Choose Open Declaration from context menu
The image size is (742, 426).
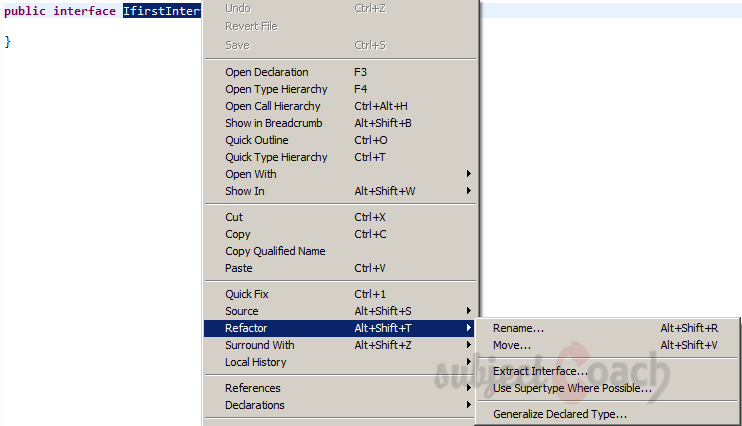340,72
